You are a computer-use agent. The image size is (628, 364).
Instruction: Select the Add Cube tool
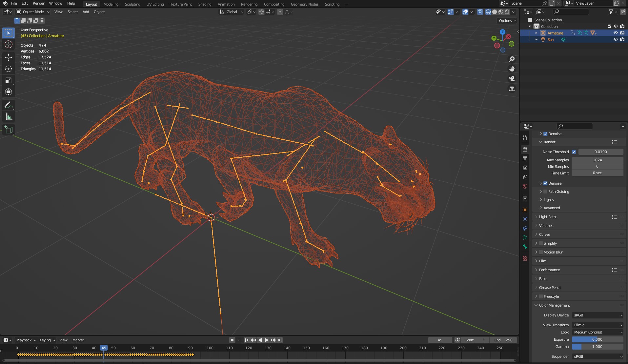click(8, 130)
